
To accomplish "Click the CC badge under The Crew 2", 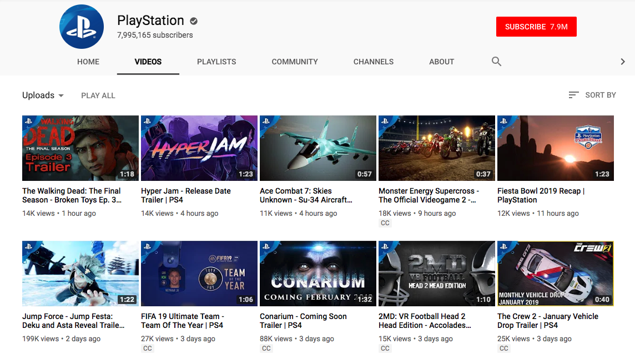I will 504,348.
